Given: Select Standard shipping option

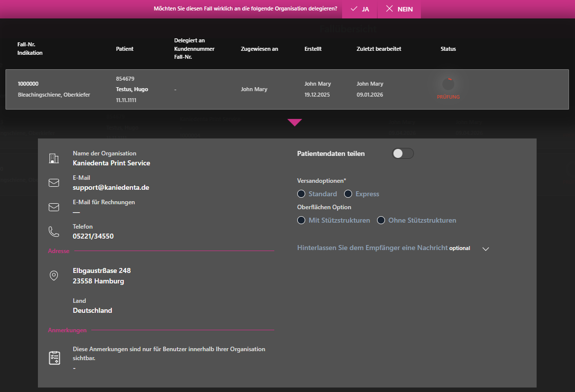Looking at the screenshot, I should [x=301, y=194].
